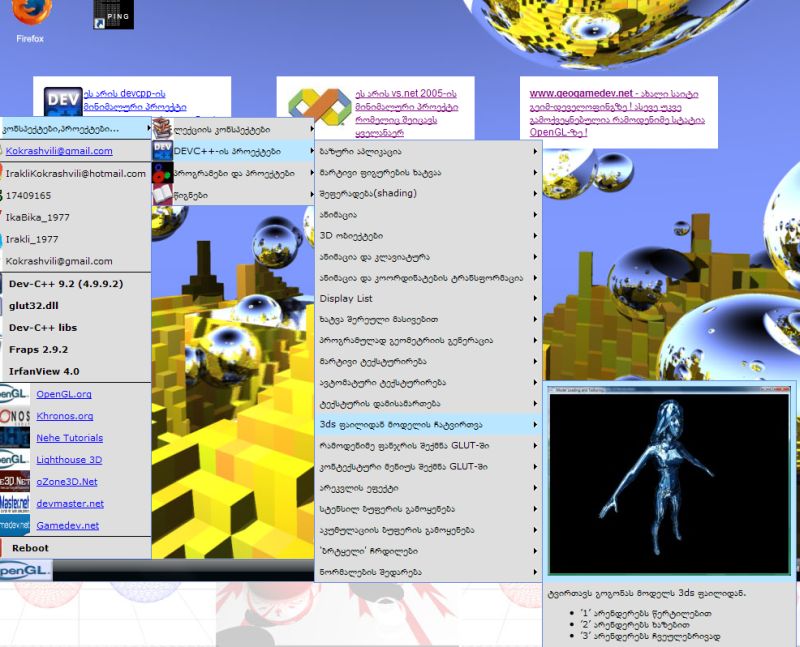This screenshot has width=800, height=647.
Task: Expand the arrow next to არეკვლის ეფექტი
Action: pyautogui.click(x=535, y=488)
